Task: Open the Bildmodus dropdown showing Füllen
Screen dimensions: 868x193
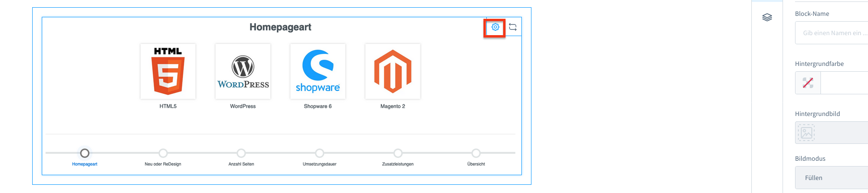Action: pos(832,178)
